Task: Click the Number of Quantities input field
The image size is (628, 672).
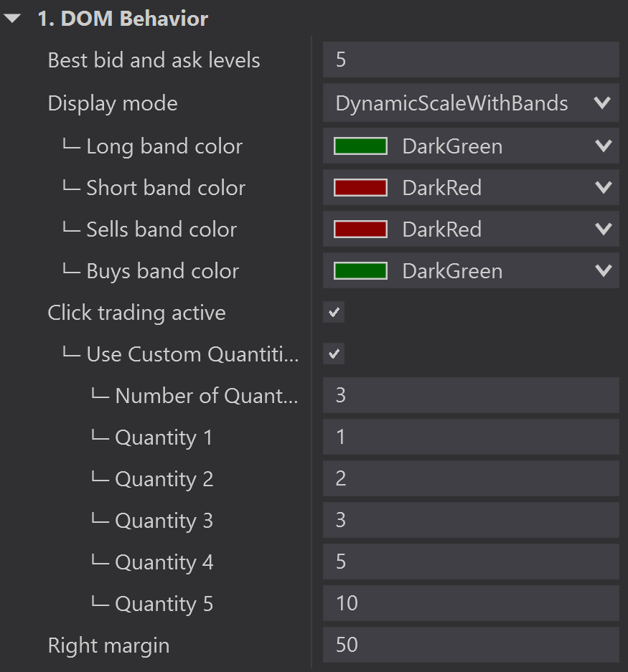Action: pyautogui.click(x=470, y=396)
